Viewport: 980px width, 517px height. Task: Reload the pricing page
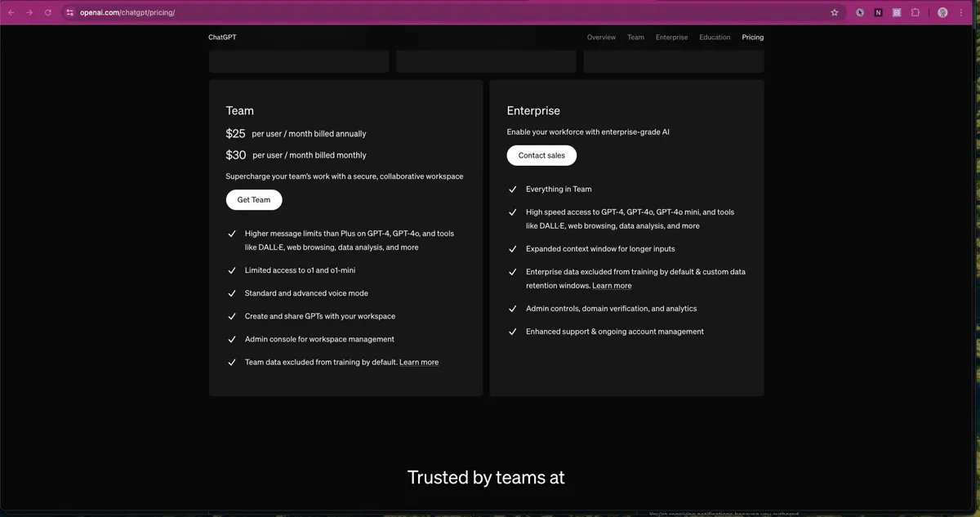[48, 12]
